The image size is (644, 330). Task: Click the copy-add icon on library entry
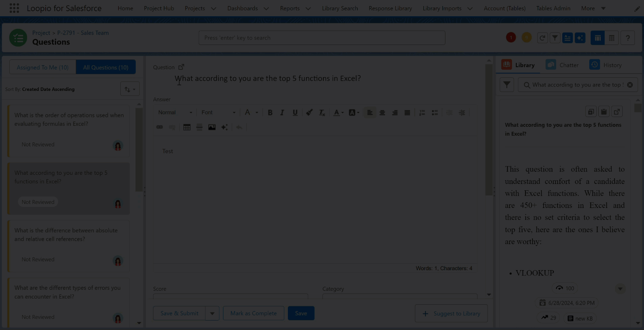(x=591, y=112)
